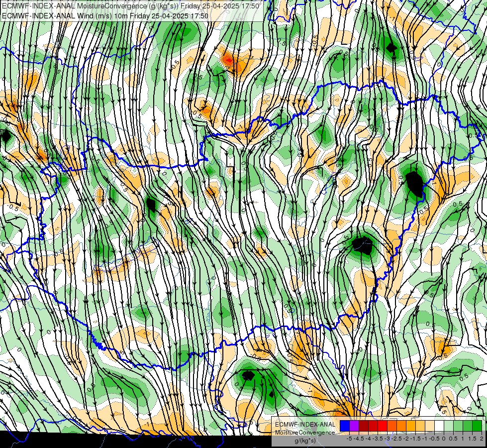Click the '-2.5' tick value in the legend
The image size is (487, 448).
(x=397, y=439)
